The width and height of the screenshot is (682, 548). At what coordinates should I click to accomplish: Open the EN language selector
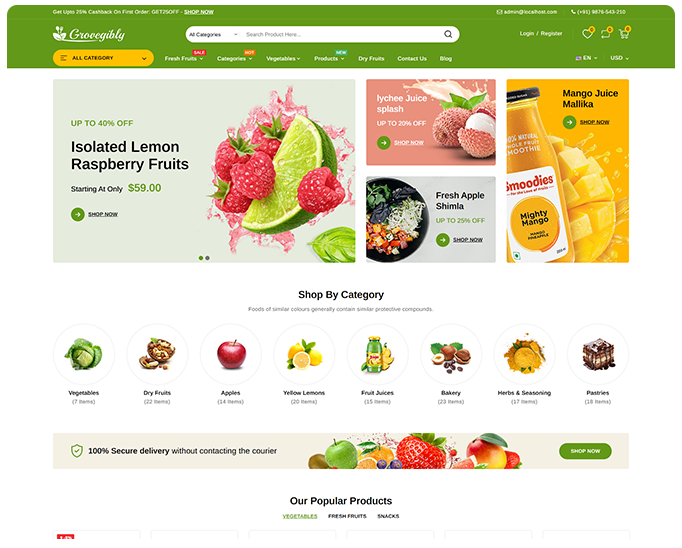(586, 58)
